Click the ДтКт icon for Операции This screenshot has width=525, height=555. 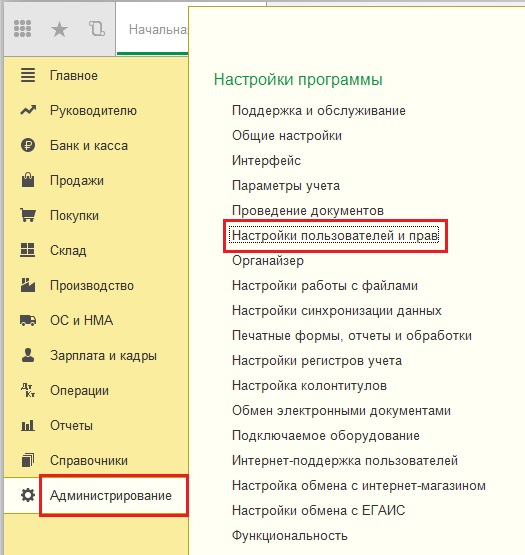[28, 390]
